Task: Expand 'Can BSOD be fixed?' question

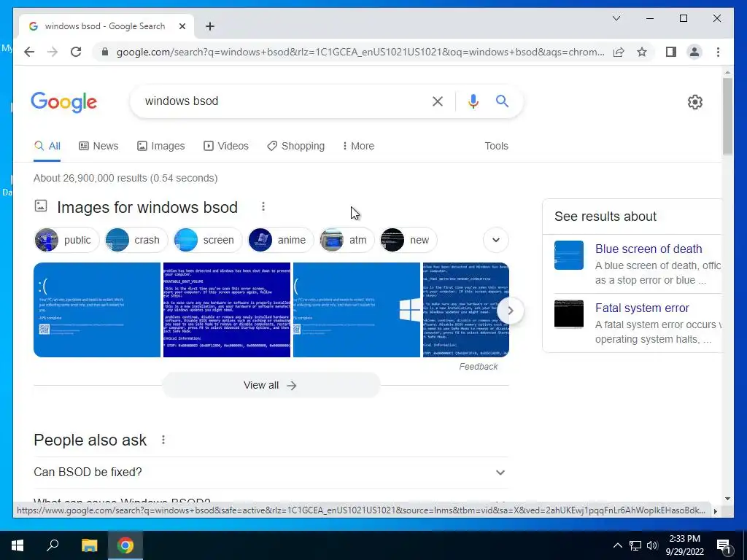Action: click(x=271, y=472)
